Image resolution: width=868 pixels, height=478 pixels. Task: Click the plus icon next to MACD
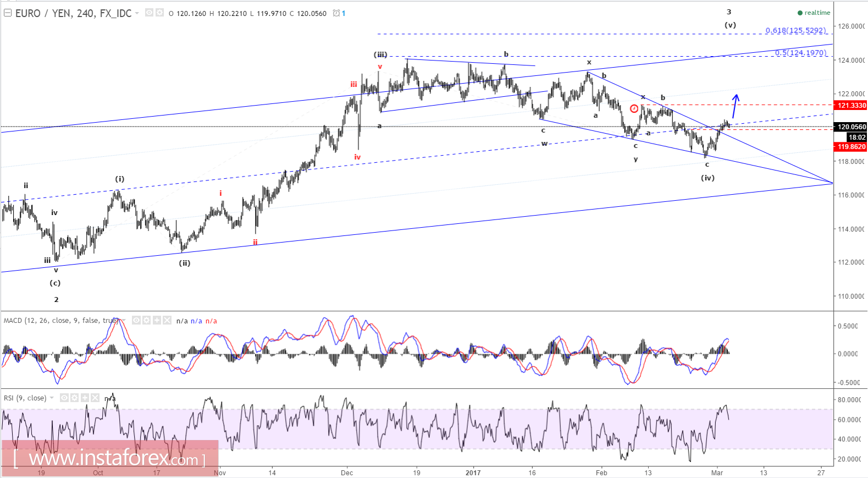157,320
